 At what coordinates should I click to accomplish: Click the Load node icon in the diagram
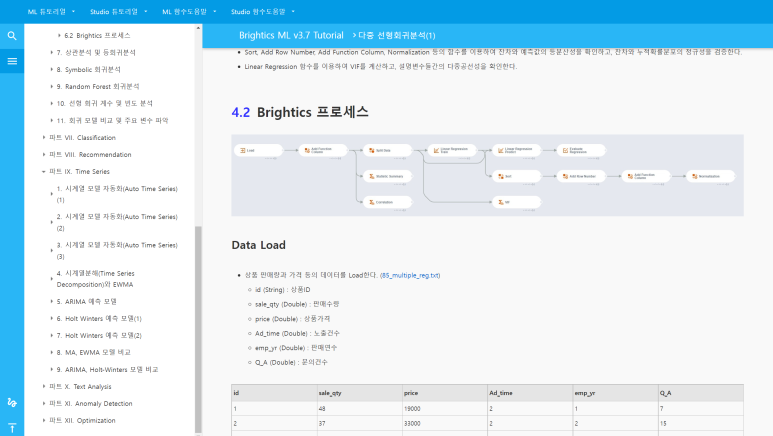tap(243, 150)
